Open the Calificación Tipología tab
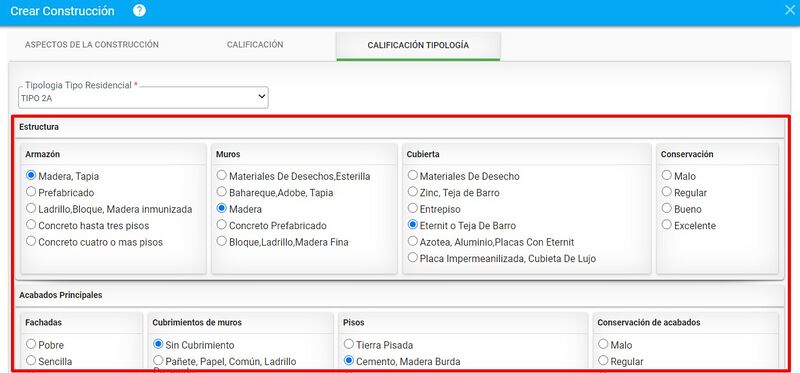800x373 pixels. [418, 45]
